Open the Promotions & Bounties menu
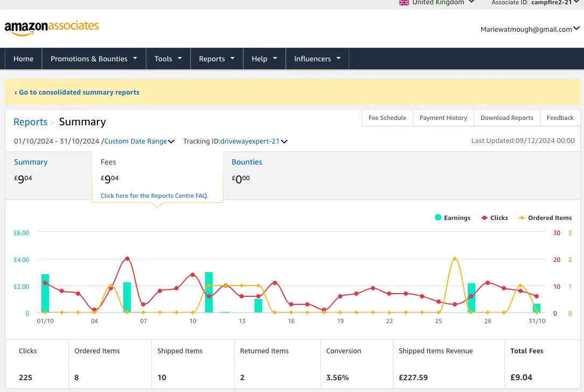584x392 pixels. tap(94, 59)
